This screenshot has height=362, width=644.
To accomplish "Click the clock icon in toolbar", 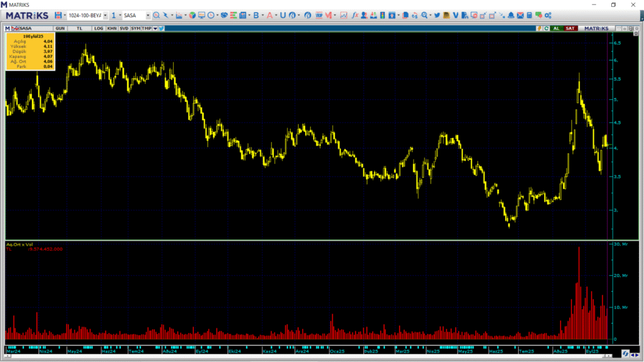I will [210, 15].
